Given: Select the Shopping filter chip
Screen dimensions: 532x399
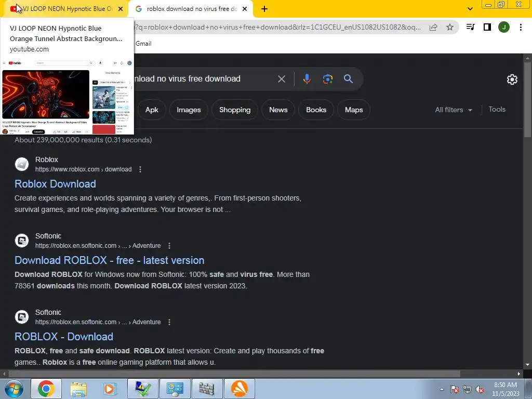Looking at the screenshot, I should click(235, 110).
